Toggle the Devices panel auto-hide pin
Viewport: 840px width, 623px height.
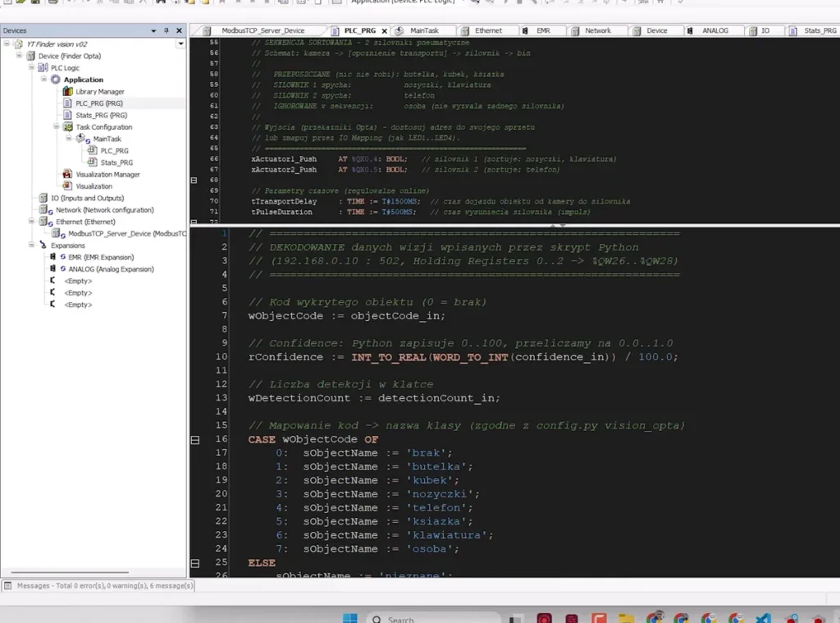[x=166, y=30]
